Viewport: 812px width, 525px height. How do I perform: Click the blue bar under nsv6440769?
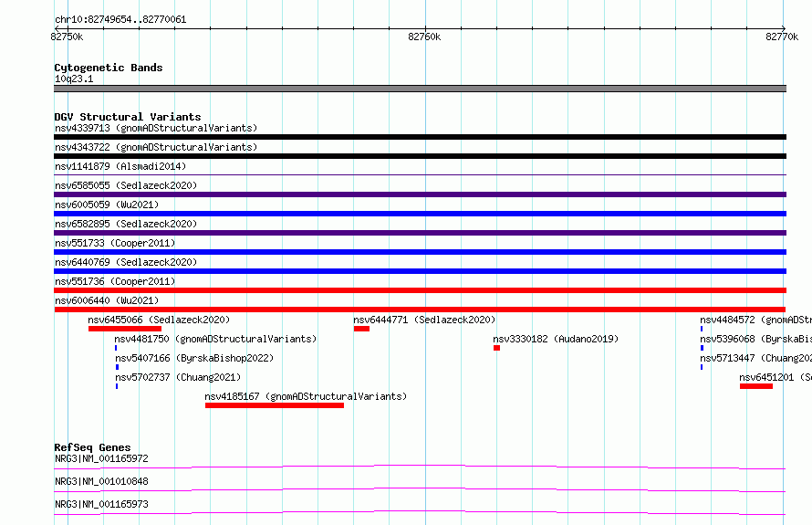[420, 271]
